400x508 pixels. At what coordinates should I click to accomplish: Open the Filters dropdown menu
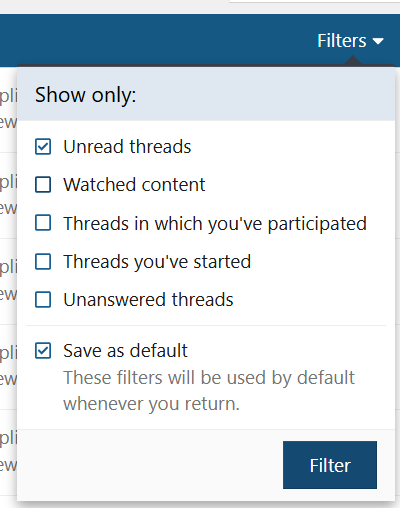coord(350,41)
